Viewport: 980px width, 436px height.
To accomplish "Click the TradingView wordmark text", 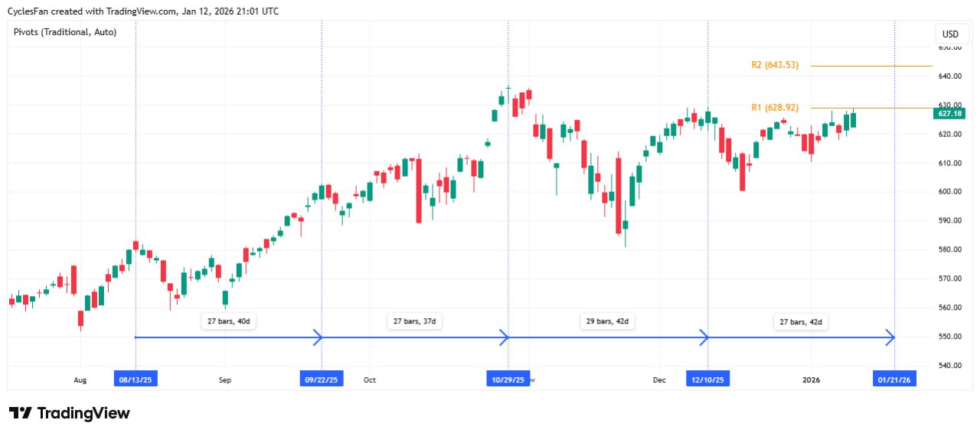I will (83, 413).
